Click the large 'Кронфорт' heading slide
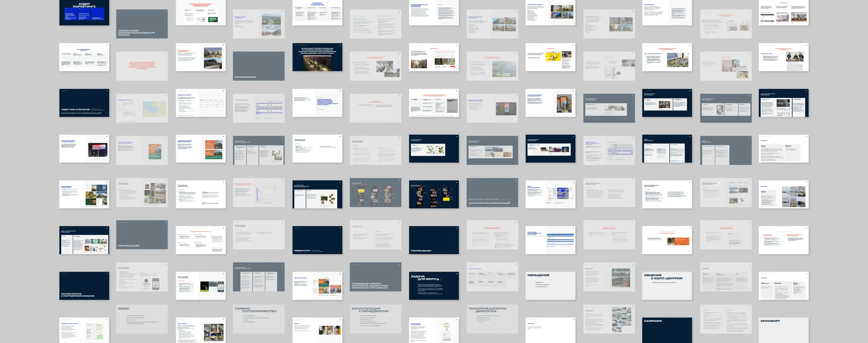Viewport: 868px width, 343px height. click(x=783, y=330)
